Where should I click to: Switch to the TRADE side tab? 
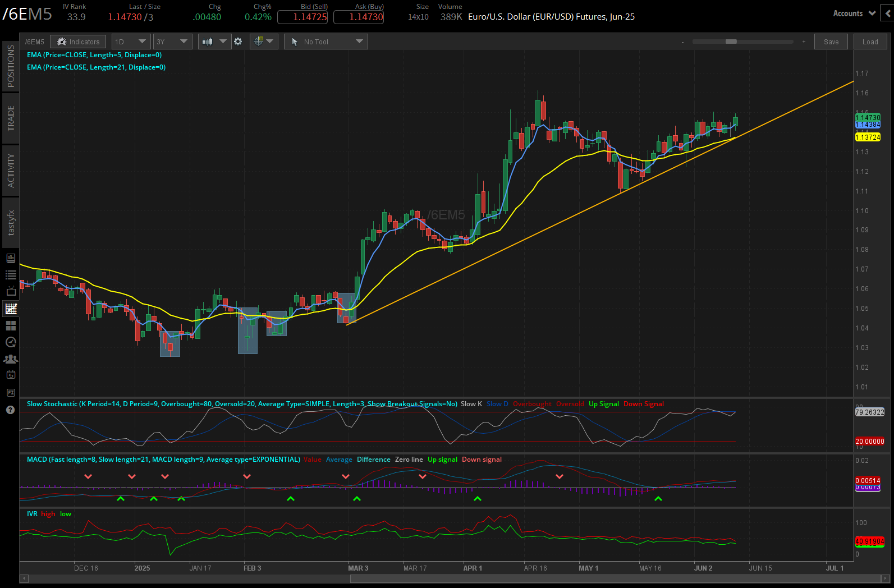pos(11,118)
